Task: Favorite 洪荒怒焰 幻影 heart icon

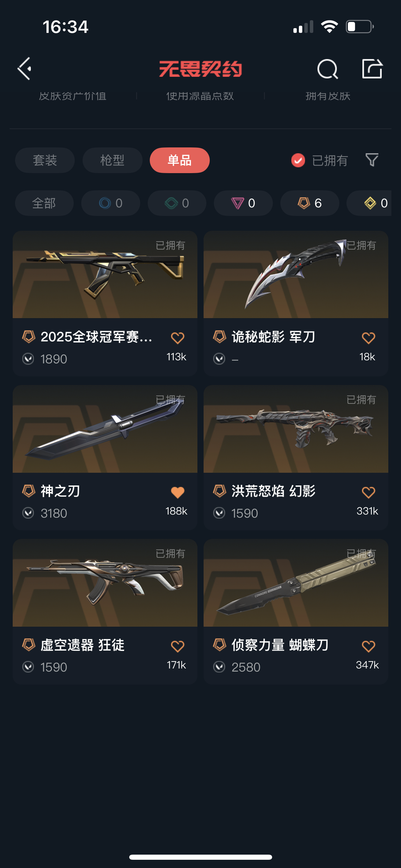Action: (368, 492)
